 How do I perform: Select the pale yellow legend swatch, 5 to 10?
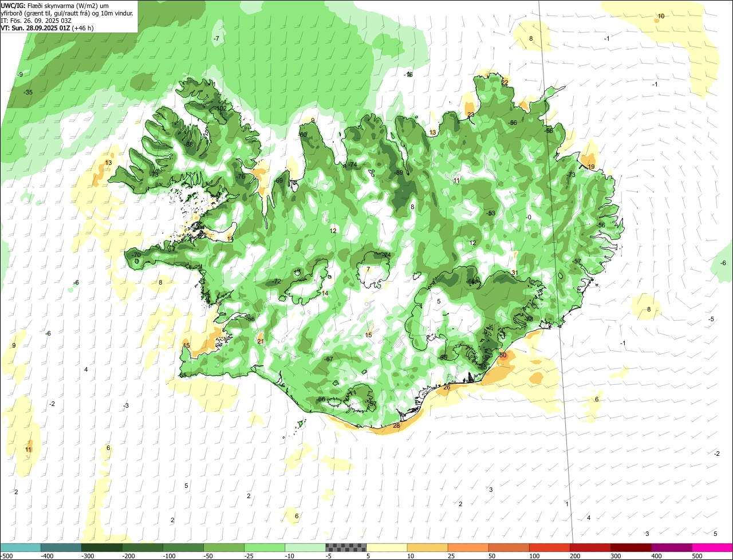[x=387, y=547]
